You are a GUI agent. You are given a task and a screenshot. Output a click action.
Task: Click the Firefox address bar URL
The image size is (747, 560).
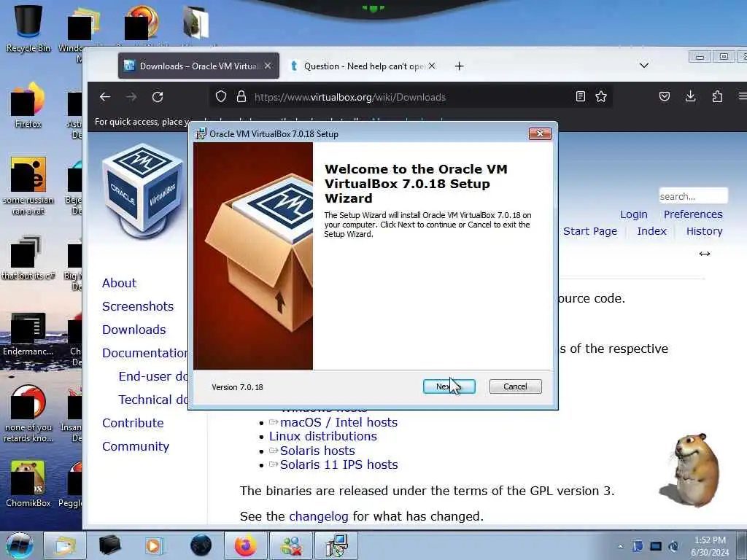(350, 97)
